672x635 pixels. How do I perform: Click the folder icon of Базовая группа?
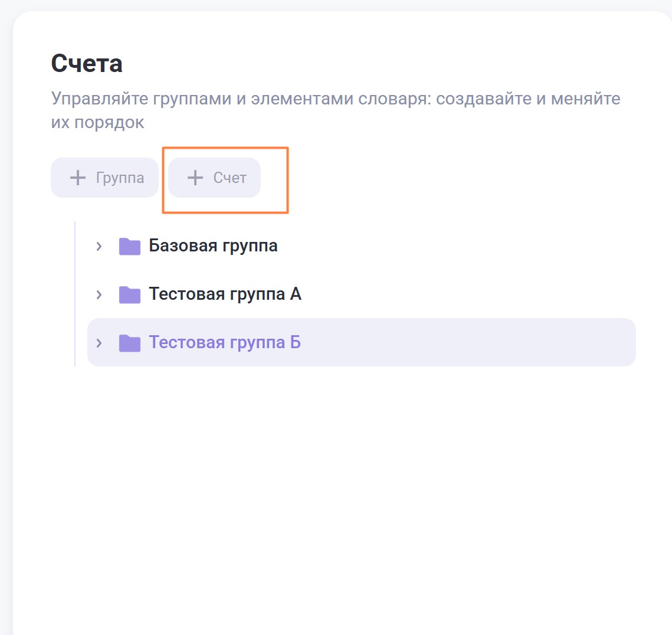click(x=130, y=246)
